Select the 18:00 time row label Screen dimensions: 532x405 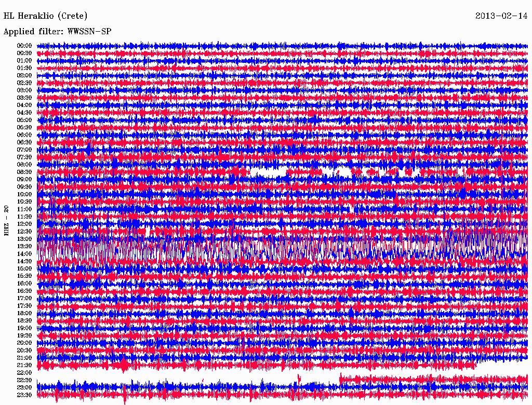24,313
